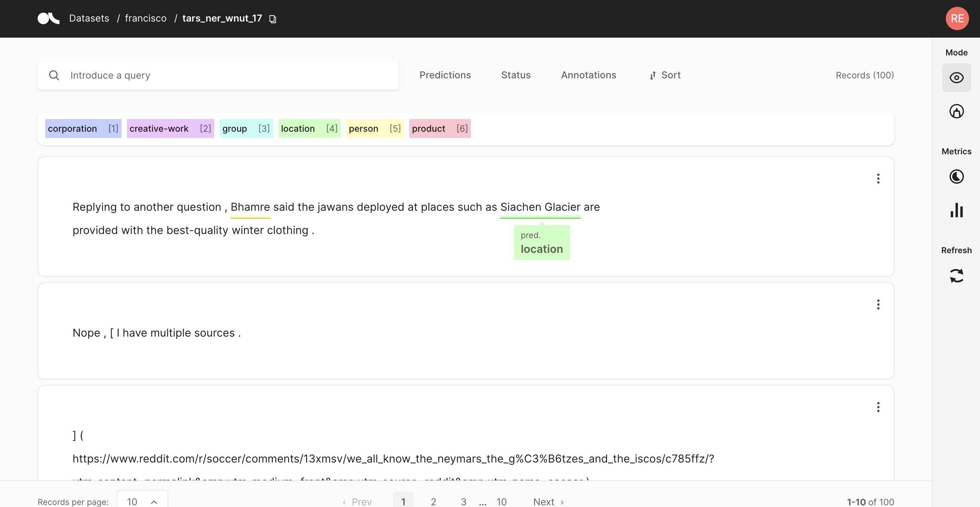Open the RE user avatar menu
Viewport: 980px width, 507px height.
click(x=957, y=18)
